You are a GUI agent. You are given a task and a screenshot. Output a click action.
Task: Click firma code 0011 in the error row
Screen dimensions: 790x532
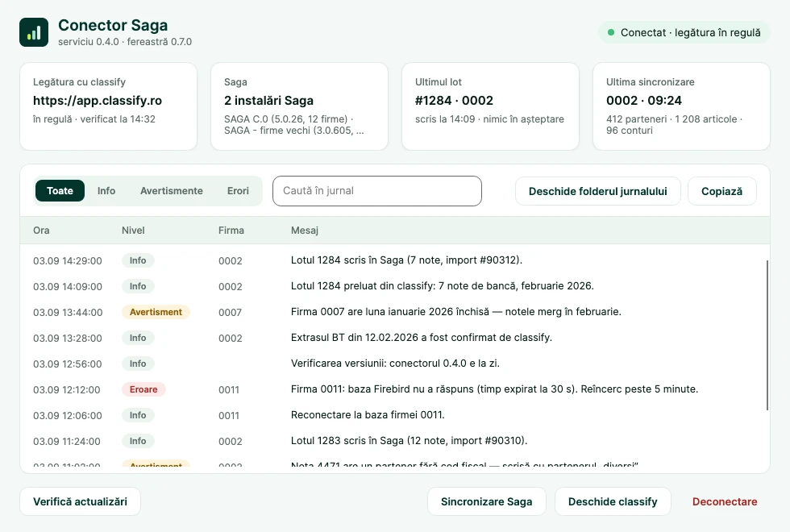(x=229, y=389)
